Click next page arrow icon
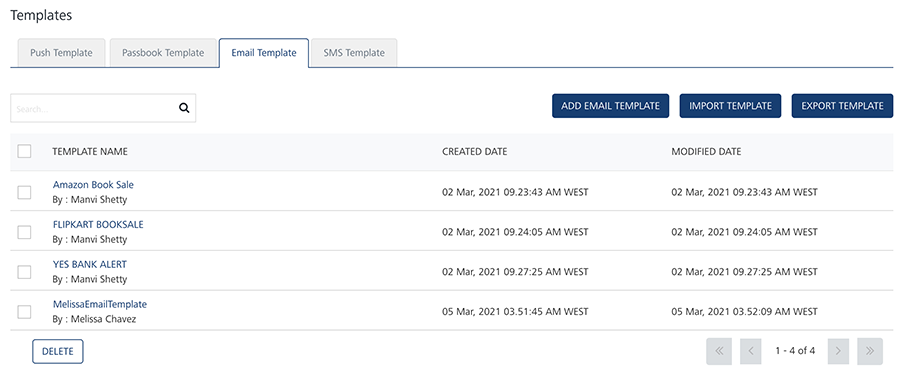 [x=838, y=351]
